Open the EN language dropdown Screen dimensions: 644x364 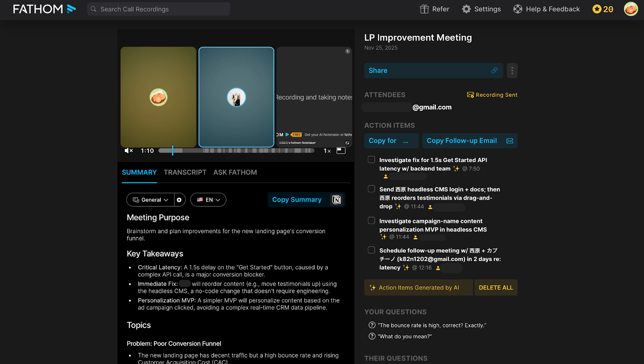click(208, 200)
